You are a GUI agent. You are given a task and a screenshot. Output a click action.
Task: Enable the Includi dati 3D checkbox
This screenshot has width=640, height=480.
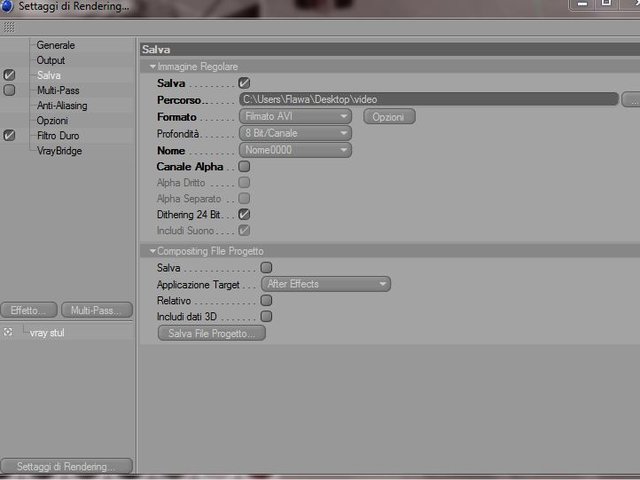[266, 316]
